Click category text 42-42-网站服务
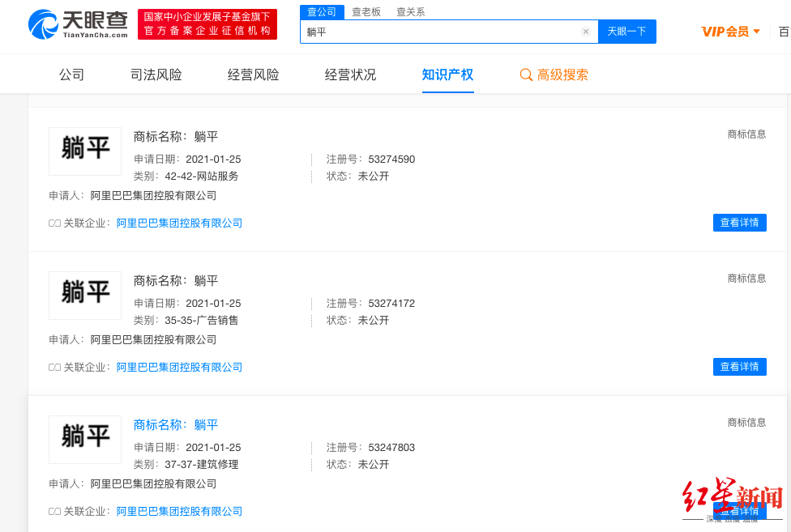Image resolution: width=791 pixels, height=532 pixels. 201,177
